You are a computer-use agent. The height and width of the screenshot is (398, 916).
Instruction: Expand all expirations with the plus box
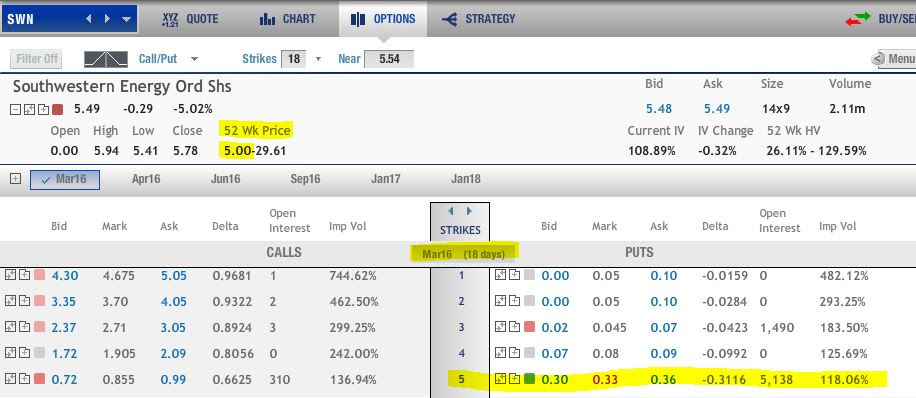(15, 179)
